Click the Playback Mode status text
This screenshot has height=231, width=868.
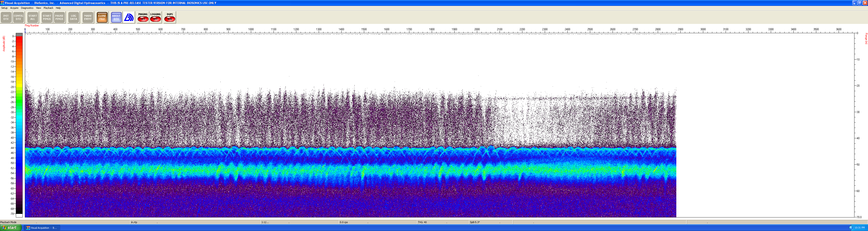pyautogui.click(x=8, y=222)
